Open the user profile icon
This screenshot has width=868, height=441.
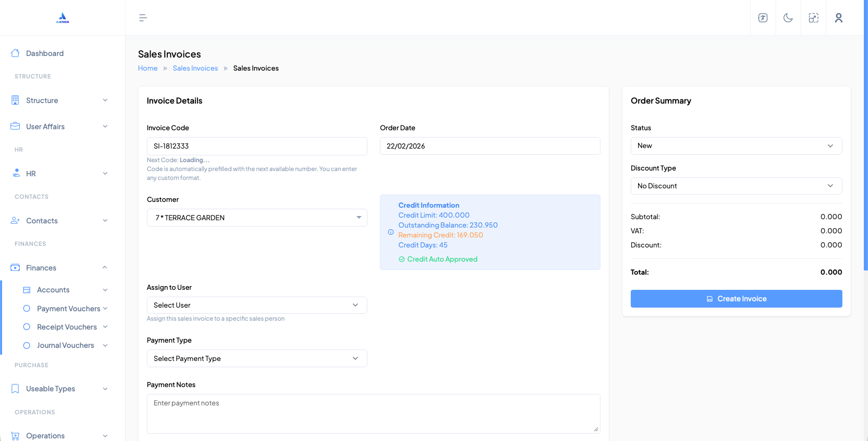tap(838, 18)
